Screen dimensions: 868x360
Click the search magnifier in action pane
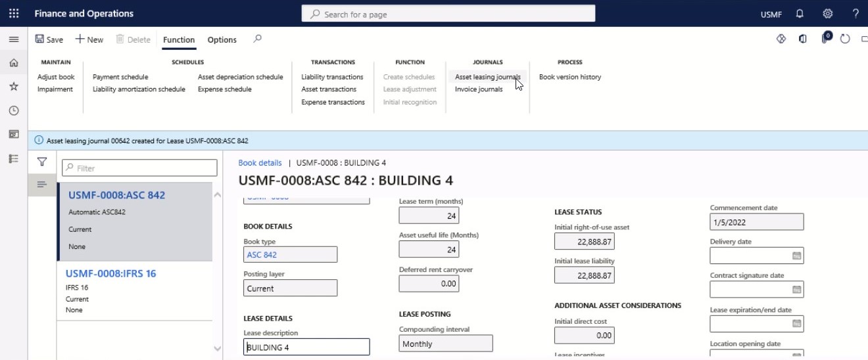[257, 39]
